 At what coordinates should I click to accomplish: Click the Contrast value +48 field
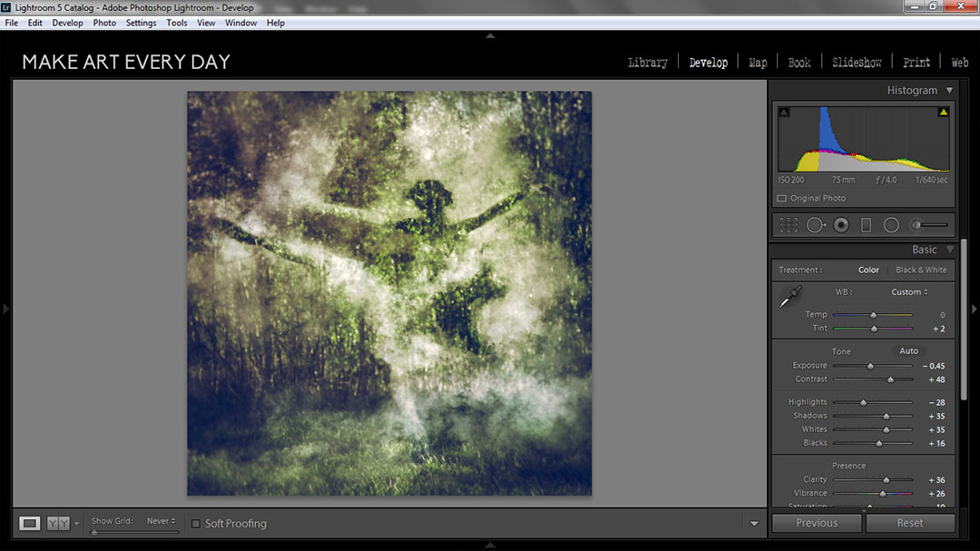pos(936,379)
